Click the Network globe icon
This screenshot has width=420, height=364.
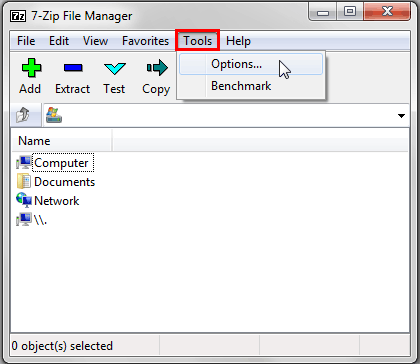[x=24, y=200]
